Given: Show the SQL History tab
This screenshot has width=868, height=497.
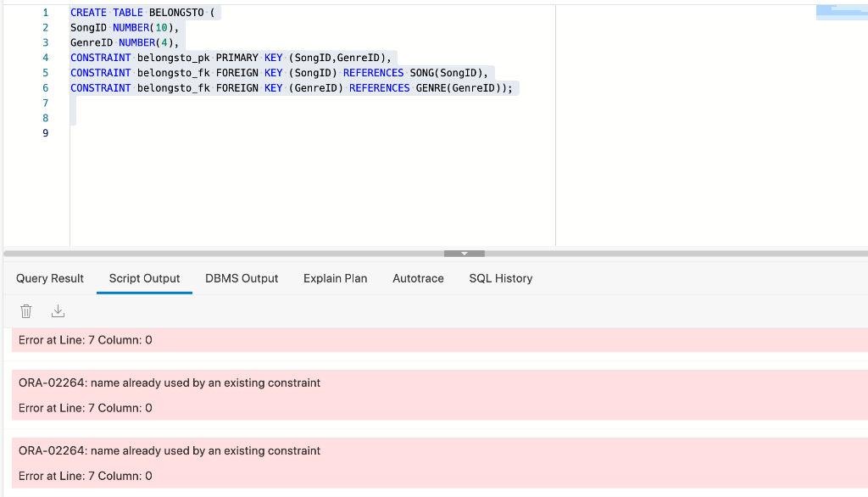Looking at the screenshot, I should [500, 278].
